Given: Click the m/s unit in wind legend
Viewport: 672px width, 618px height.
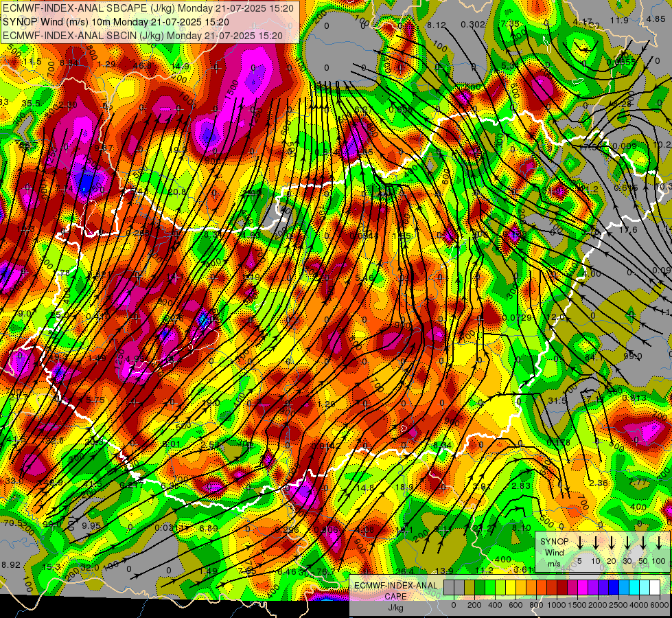Looking at the screenshot, I should pos(554,564).
